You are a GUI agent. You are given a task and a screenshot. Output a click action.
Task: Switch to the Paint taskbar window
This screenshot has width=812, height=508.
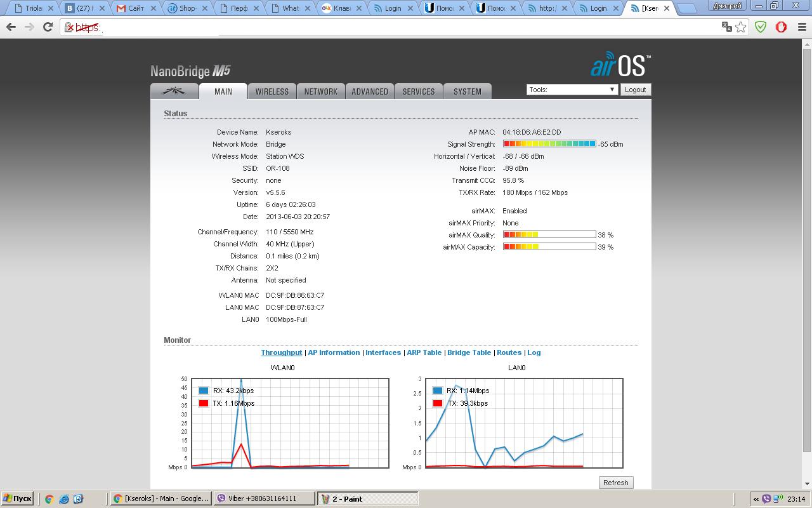367,499
